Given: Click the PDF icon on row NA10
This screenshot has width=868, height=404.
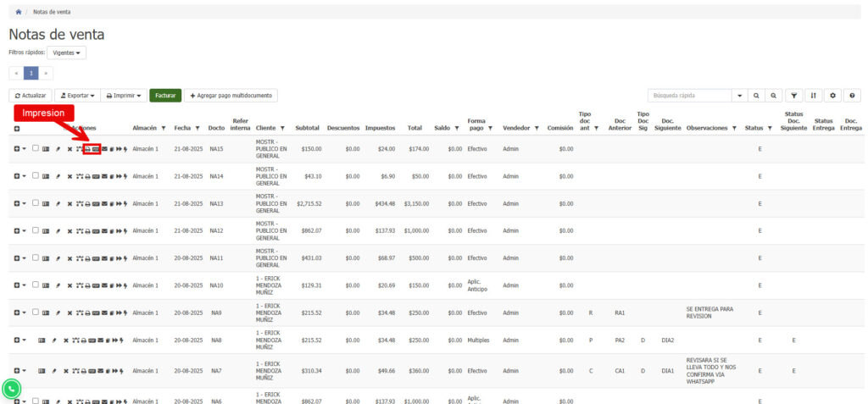Looking at the screenshot, I should [x=96, y=285].
